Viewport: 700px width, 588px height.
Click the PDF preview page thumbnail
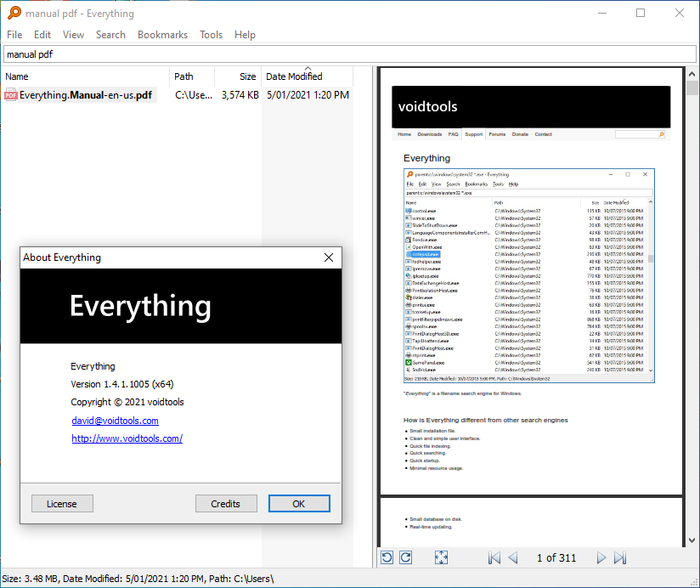point(531,281)
